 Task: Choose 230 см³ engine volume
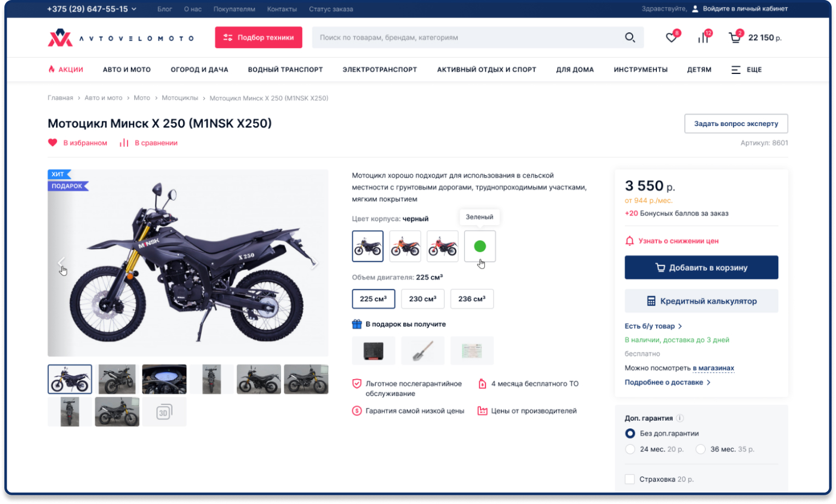pyautogui.click(x=423, y=299)
